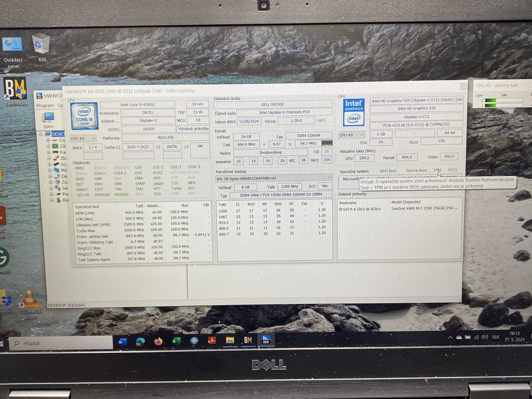Switch to HWiNFO on the taskbar
Screen dimensions: 532x399
click(266, 340)
